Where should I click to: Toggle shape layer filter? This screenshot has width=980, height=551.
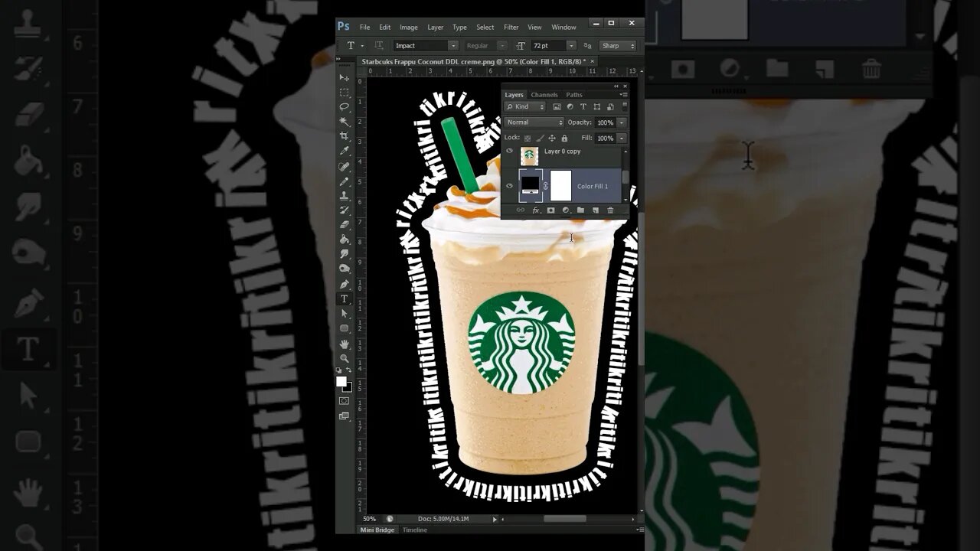pos(596,107)
